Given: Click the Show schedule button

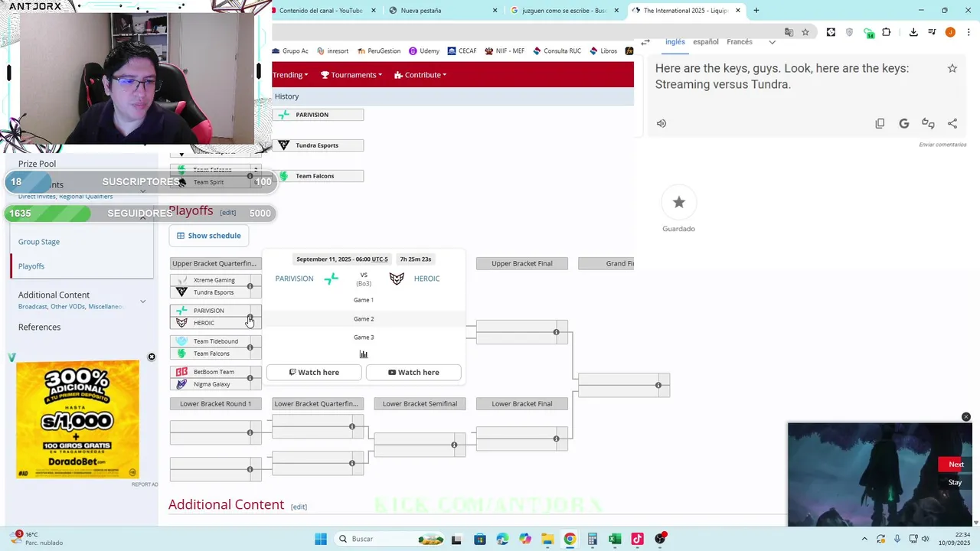Looking at the screenshot, I should 209,236.
